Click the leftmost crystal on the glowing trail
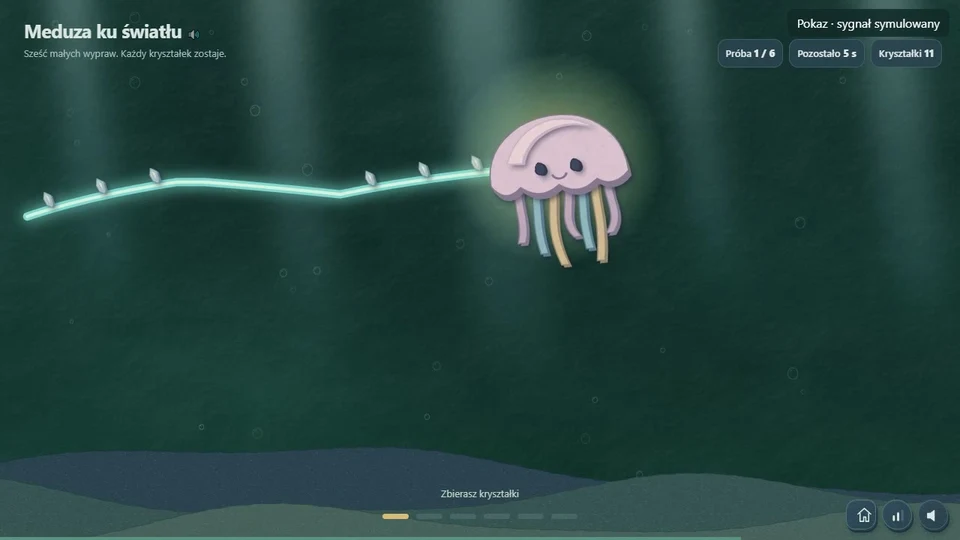This screenshot has height=540, width=960. (49, 200)
